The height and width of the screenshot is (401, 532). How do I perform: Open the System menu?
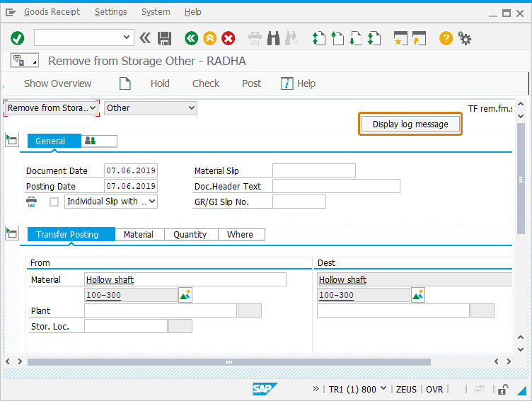(x=156, y=12)
